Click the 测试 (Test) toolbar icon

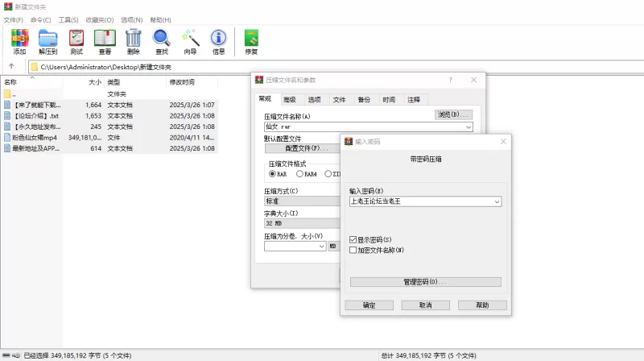click(x=76, y=42)
